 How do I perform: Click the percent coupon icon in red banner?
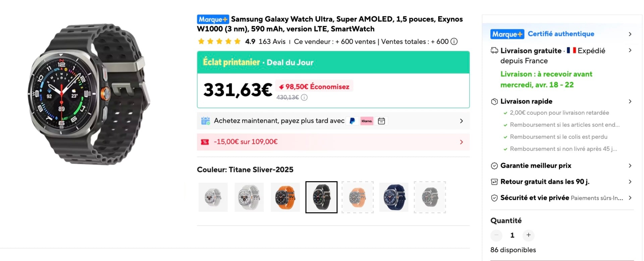[x=205, y=142]
